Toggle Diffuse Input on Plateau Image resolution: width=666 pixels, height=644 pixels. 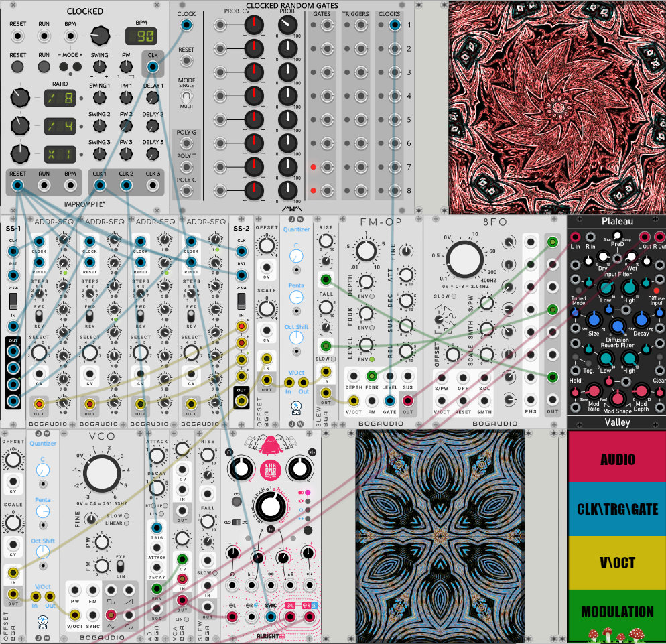click(x=657, y=289)
